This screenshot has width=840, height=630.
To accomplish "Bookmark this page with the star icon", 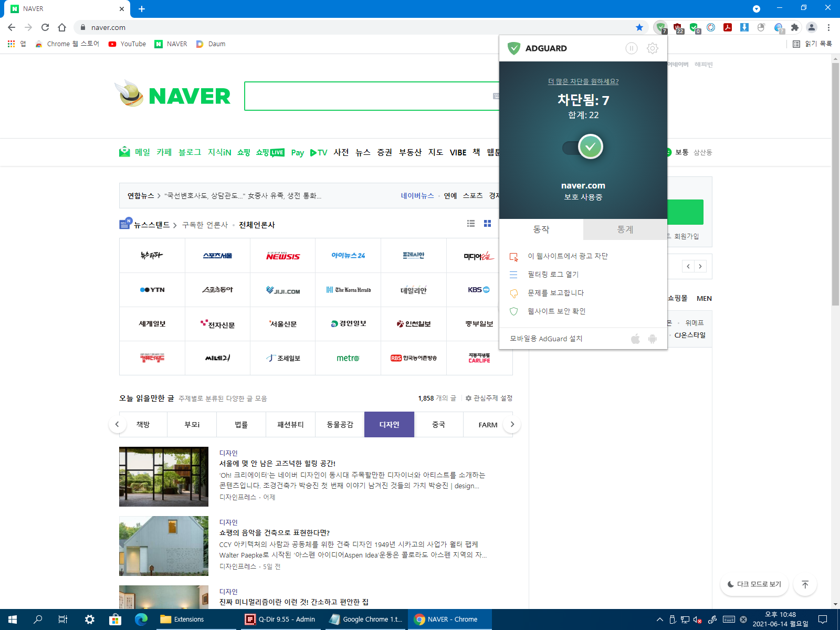I will [x=639, y=27].
